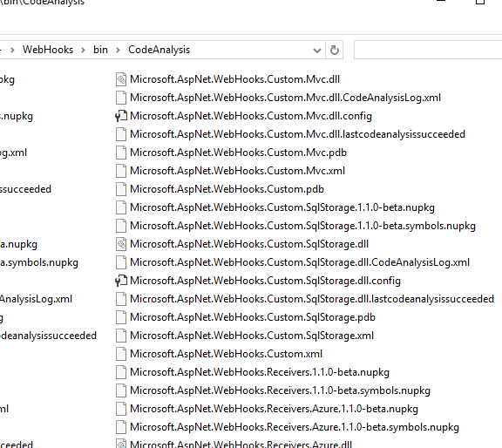Select file name Microsoft.AspNet.WebHooks.Custom.SqlStorage.xml

click(x=252, y=336)
